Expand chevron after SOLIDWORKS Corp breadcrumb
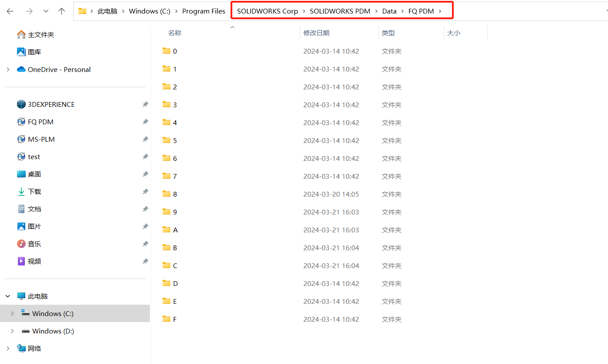 pyautogui.click(x=304, y=11)
